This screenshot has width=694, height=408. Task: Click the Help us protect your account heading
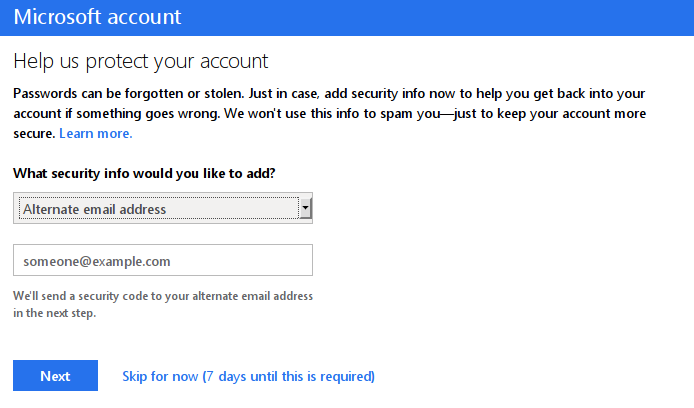pos(141,61)
